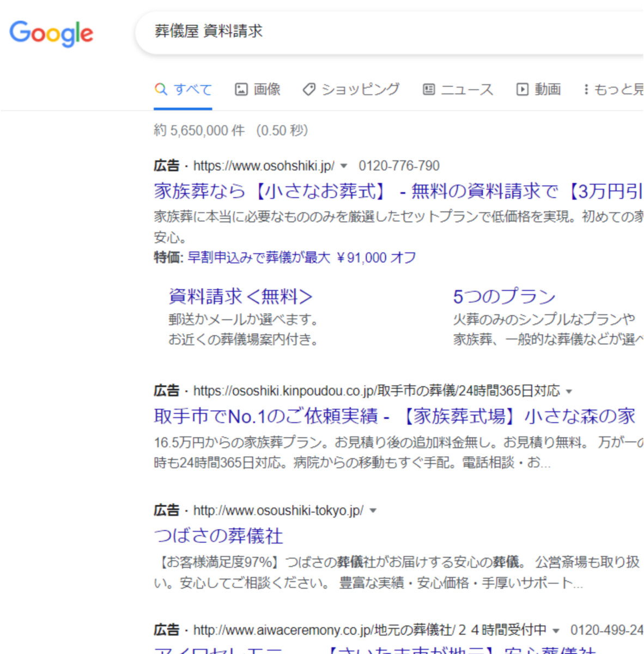Click the result count 約 5,650,000 件
Image resolution: width=644 pixels, height=654 pixels.
[199, 130]
